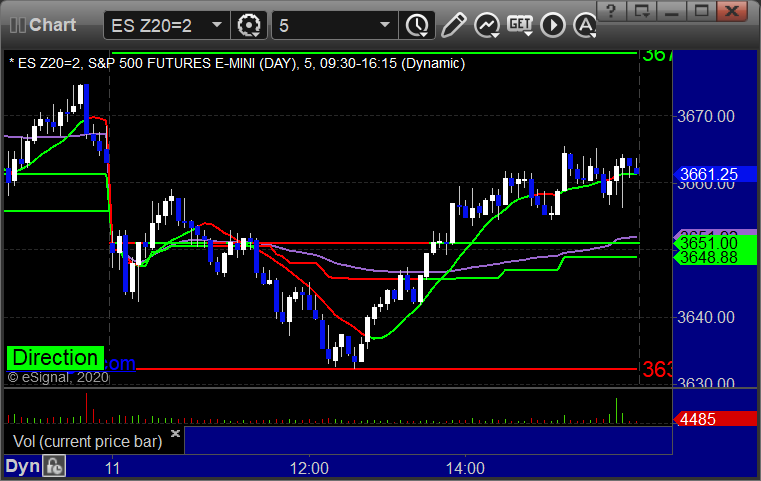Click the window dropdown options button in title bar
761x481 pixels.
click(x=642, y=10)
